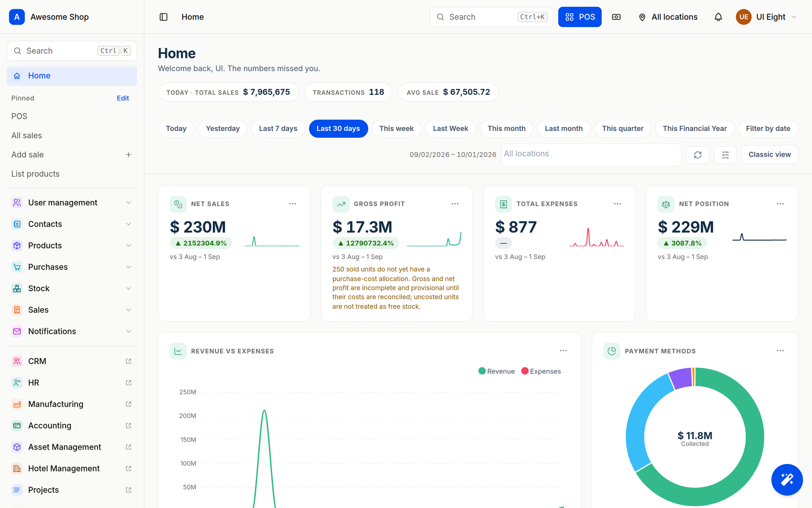Select the This month range
The height and width of the screenshot is (508, 812).
click(506, 129)
